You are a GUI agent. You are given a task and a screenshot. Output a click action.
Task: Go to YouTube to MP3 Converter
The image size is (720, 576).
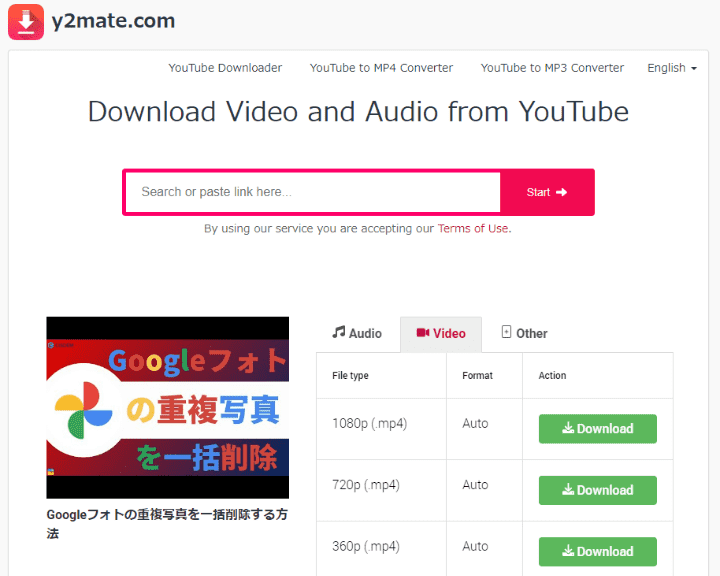[552, 68]
